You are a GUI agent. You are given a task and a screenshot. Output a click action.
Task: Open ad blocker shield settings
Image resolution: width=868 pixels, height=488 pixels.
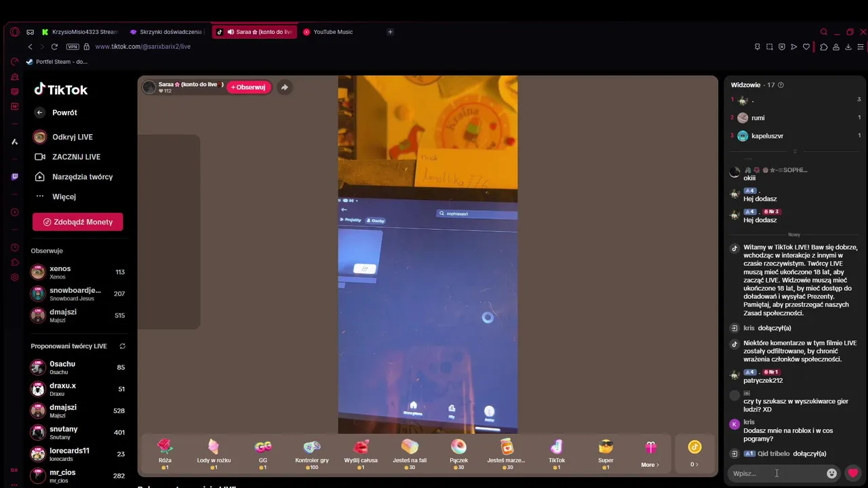(782, 47)
